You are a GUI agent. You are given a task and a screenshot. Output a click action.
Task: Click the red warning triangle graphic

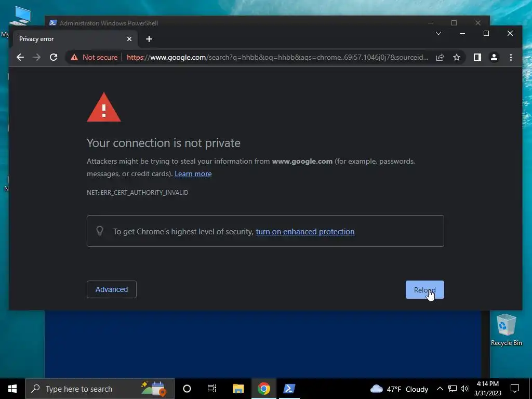[104, 108]
